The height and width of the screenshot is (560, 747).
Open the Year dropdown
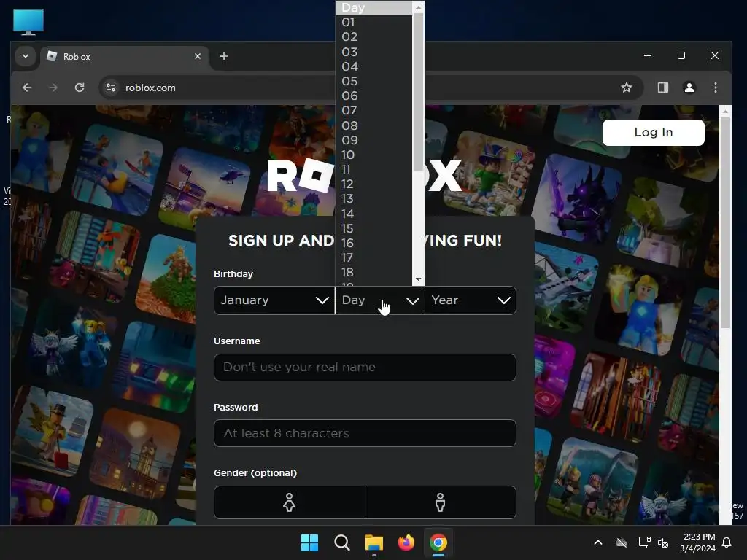(471, 300)
